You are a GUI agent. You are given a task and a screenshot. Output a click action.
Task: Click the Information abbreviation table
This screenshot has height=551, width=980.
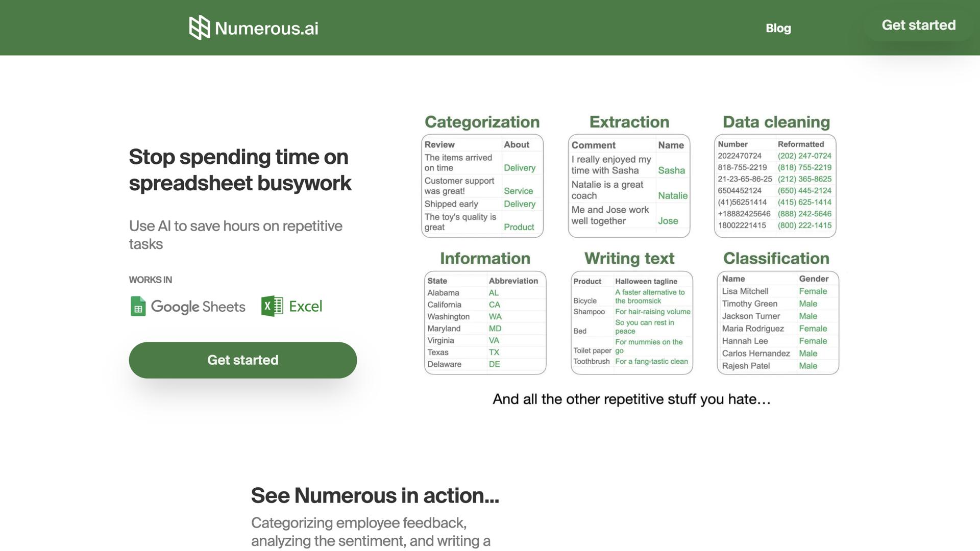click(x=485, y=322)
